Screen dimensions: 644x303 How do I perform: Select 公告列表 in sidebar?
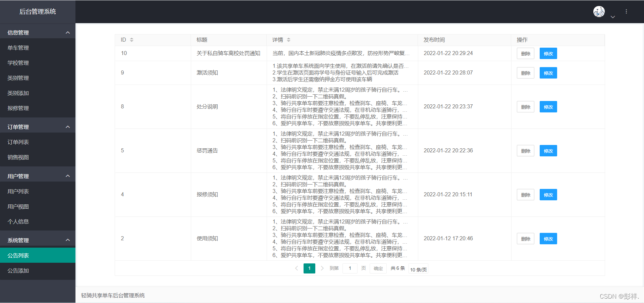38,255
